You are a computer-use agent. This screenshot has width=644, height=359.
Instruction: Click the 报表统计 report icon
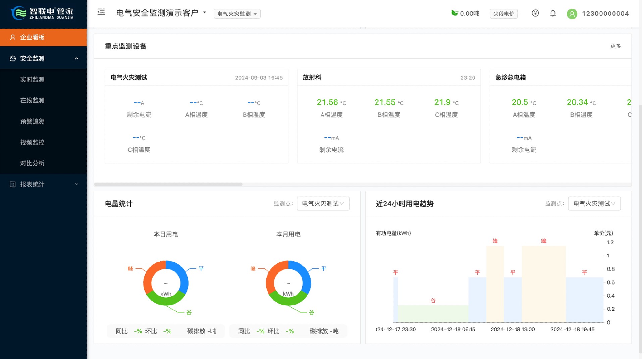click(x=13, y=184)
